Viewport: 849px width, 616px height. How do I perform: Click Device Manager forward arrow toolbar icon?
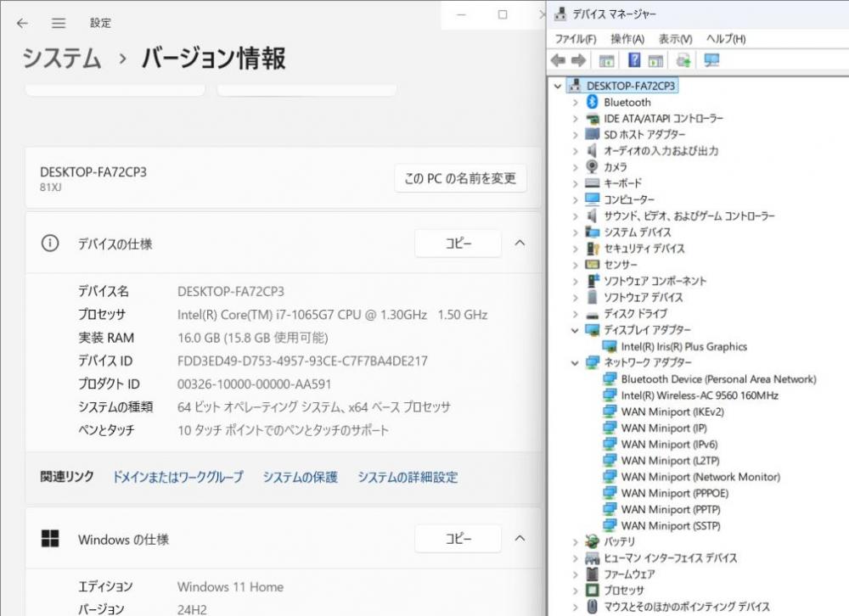click(x=578, y=60)
